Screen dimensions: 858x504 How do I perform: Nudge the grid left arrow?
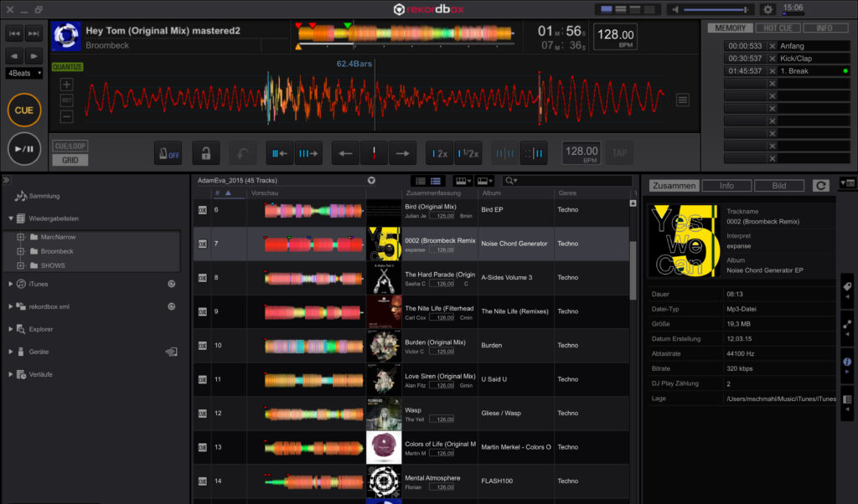tap(345, 154)
